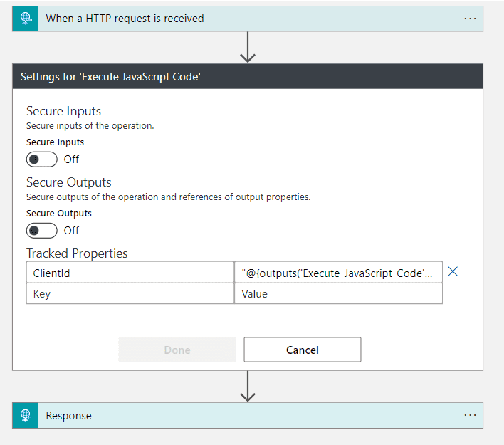
Task: Click the HTTP request trigger icon
Action: tap(26, 19)
